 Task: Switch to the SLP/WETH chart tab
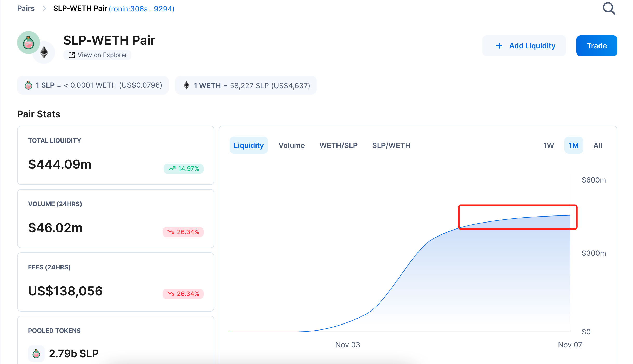(391, 145)
